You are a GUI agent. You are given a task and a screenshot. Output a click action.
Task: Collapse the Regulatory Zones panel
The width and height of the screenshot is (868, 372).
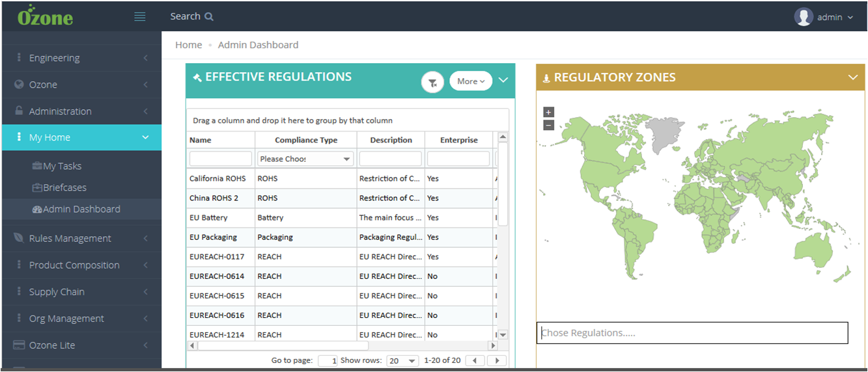[x=852, y=77]
